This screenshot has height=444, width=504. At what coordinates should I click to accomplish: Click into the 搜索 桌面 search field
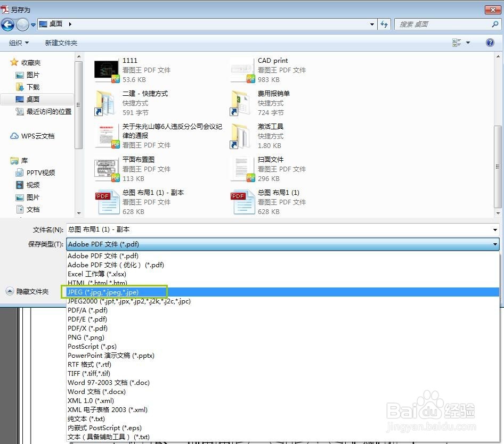[444, 24]
